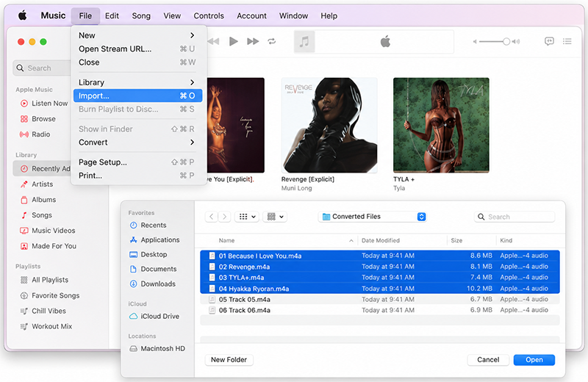Expand the Convert submenu
588x382 pixels.
click(137, 143)
